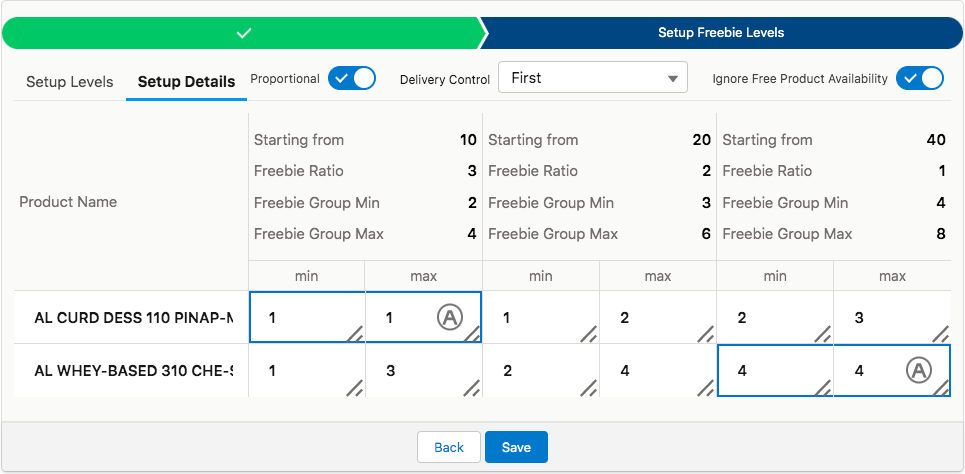
Task: Toggle the Proportional switch
Action: tap(352, 78)
